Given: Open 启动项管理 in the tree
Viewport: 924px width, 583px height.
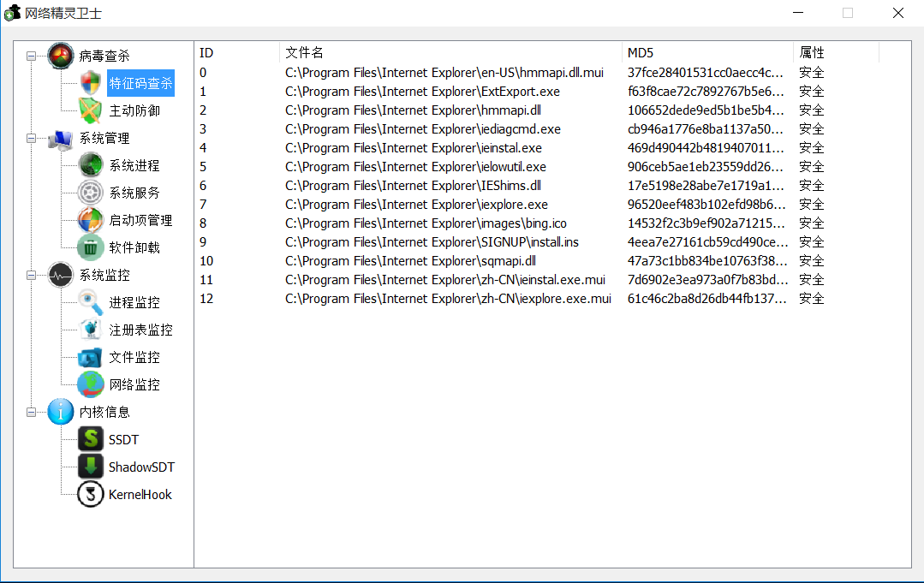Looking at the screenshot, I should click(140, 220).
